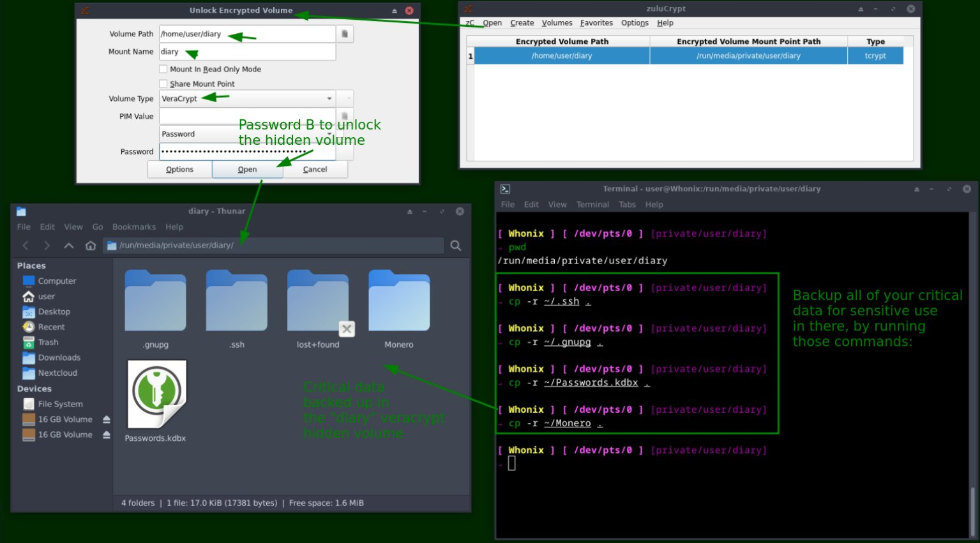The image size is (980, 543).
Task: Click Thunar location bar path
Action: coord(273,246)
